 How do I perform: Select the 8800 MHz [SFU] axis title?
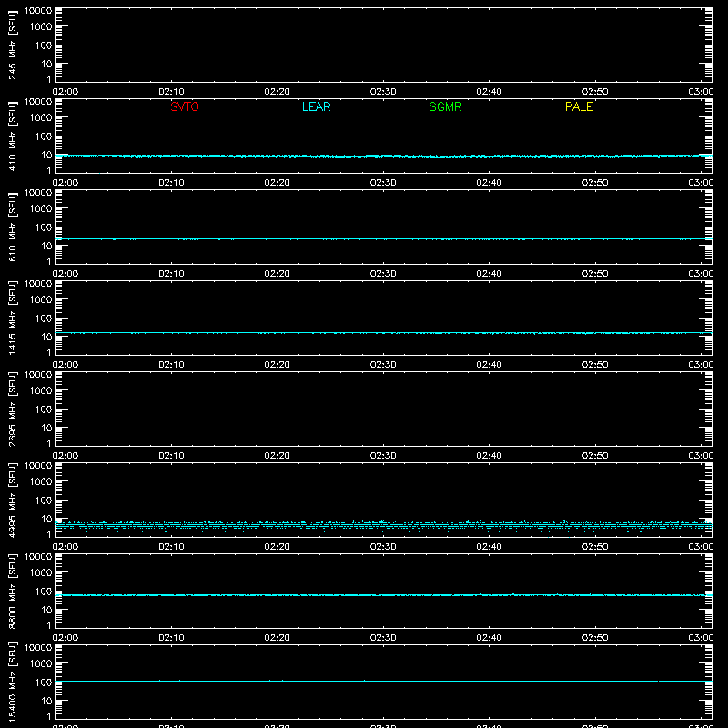[12, 591]
